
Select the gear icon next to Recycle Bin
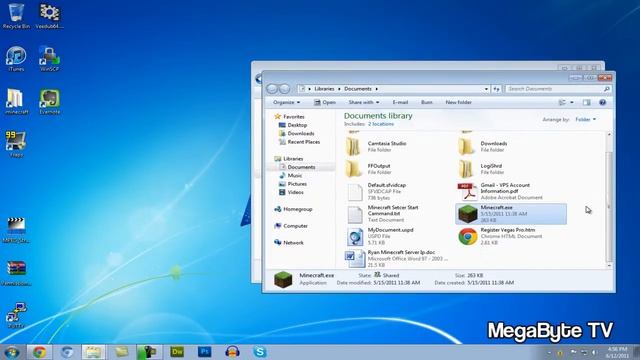tap(49, 16)
